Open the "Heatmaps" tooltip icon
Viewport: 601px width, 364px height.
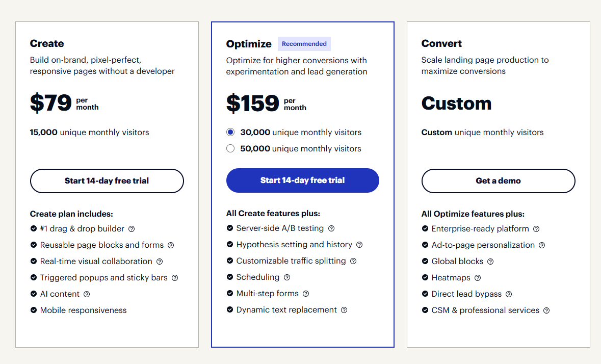[x=477, y=277]
